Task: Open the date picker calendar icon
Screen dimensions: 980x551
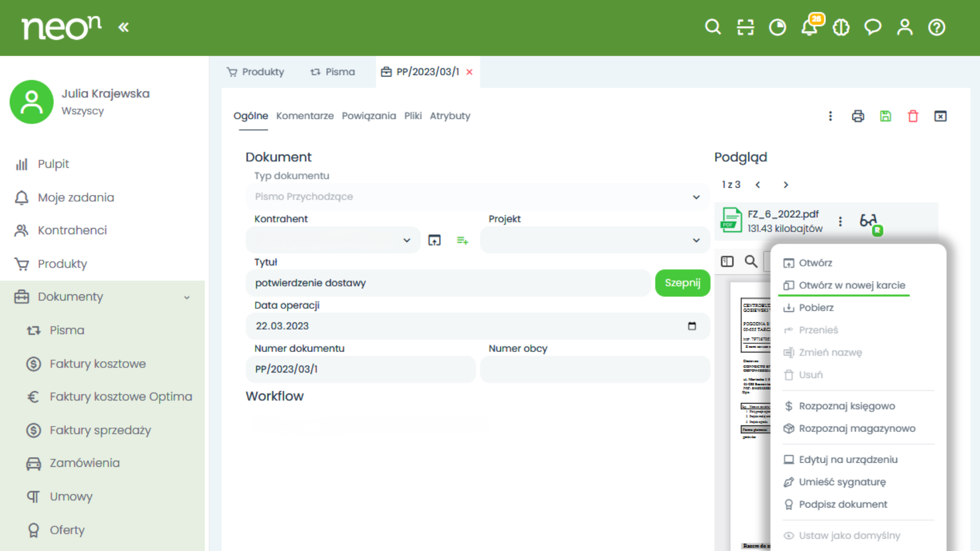Action: [x=692, y=326]
